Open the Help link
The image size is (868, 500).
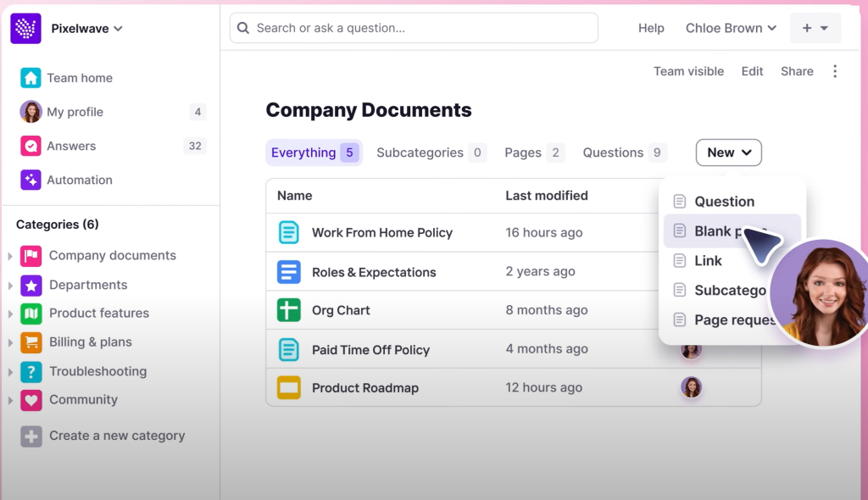click(x=651, y=28)
